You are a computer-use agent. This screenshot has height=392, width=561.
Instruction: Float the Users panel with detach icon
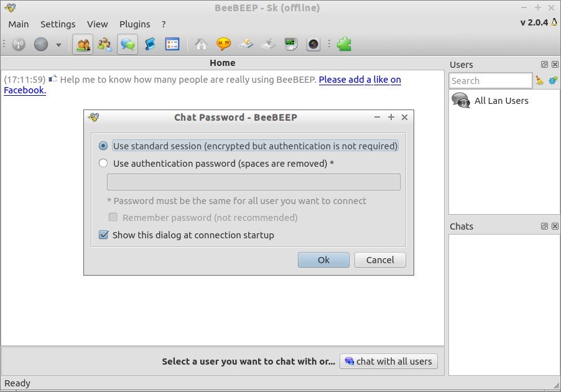[544, 65]
